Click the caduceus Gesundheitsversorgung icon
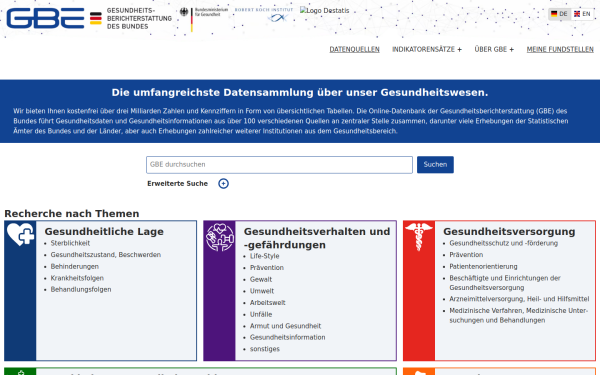 [419, 237]
